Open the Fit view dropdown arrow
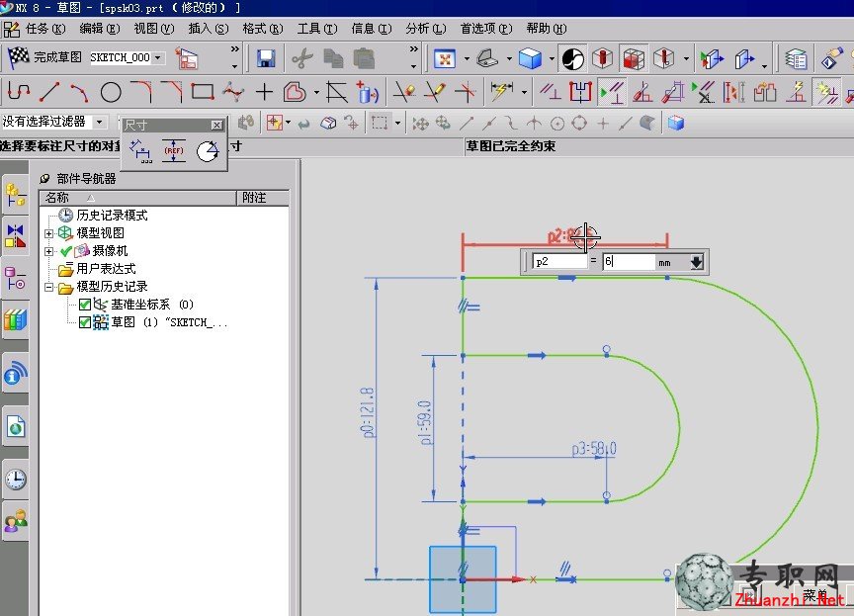854x616 pixels. pyautogui.click(x=467, y=58)
